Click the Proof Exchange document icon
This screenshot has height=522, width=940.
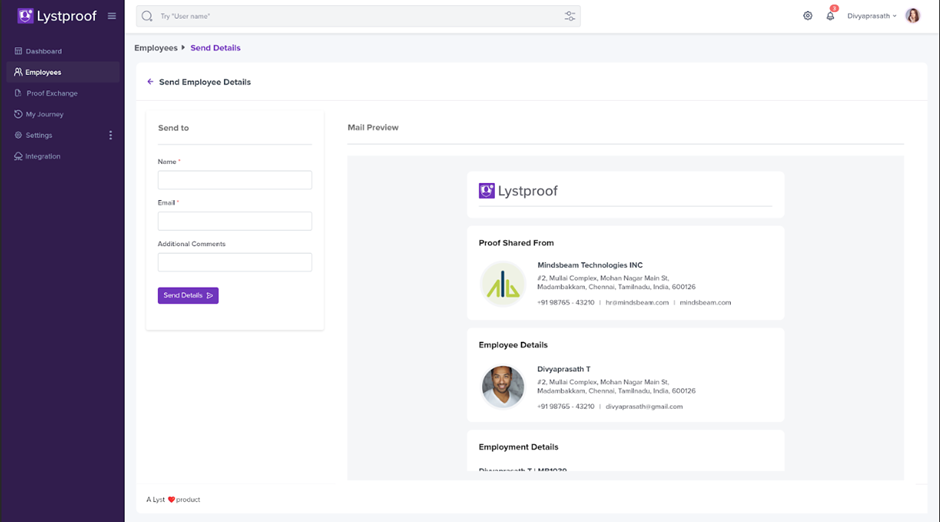pos(18,93)
